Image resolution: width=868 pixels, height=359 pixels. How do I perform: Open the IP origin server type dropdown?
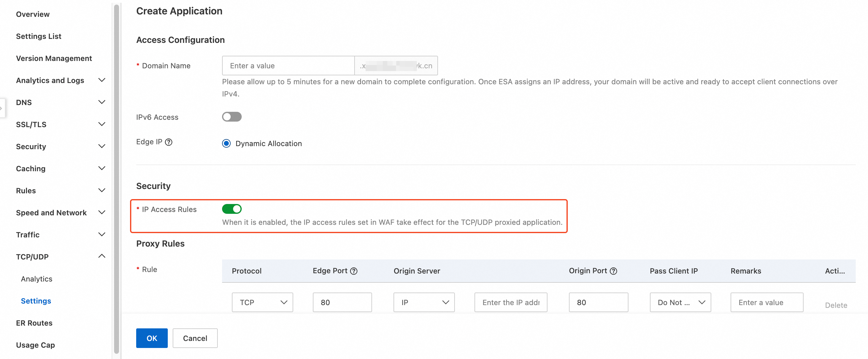[x=424, y=302]
